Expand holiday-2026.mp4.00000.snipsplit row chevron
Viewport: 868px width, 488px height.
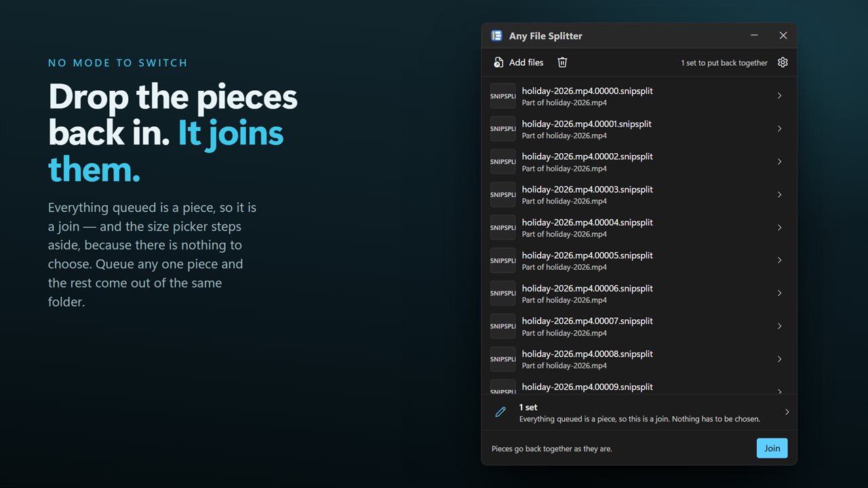[x=780, y=96]
